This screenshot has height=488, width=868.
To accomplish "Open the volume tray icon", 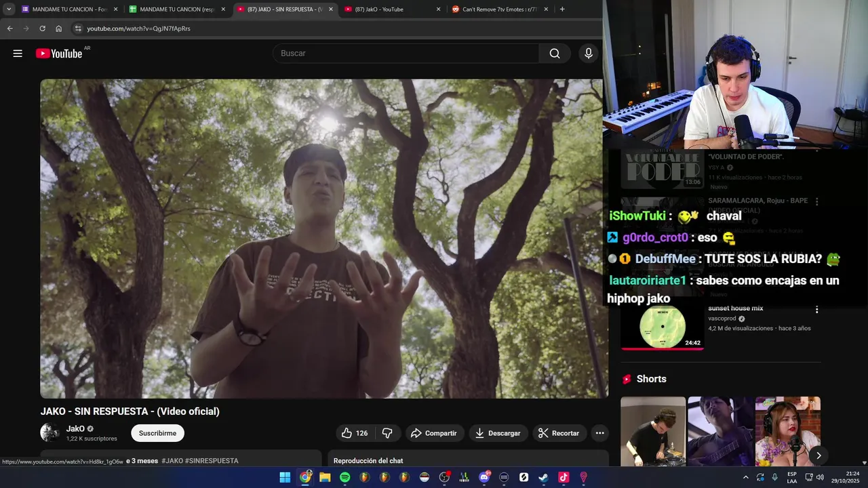I will click(x=820, y=477).
